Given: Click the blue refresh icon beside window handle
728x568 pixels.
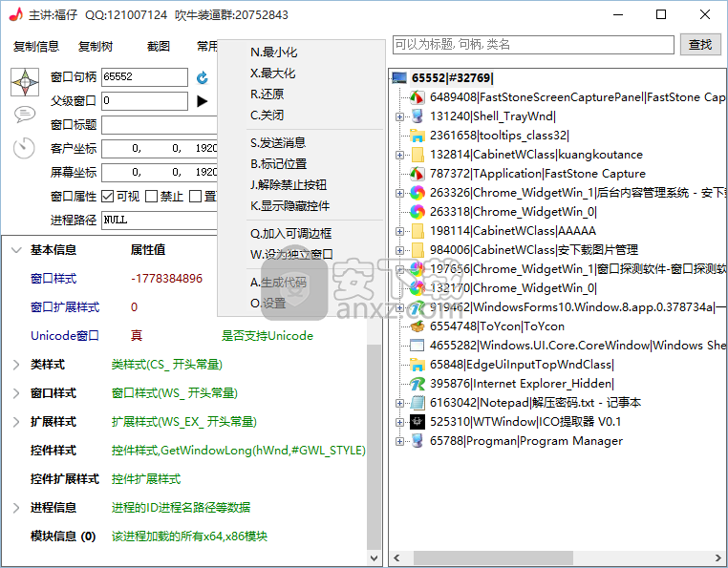Looking at the screenshot, I should (202, 77).
